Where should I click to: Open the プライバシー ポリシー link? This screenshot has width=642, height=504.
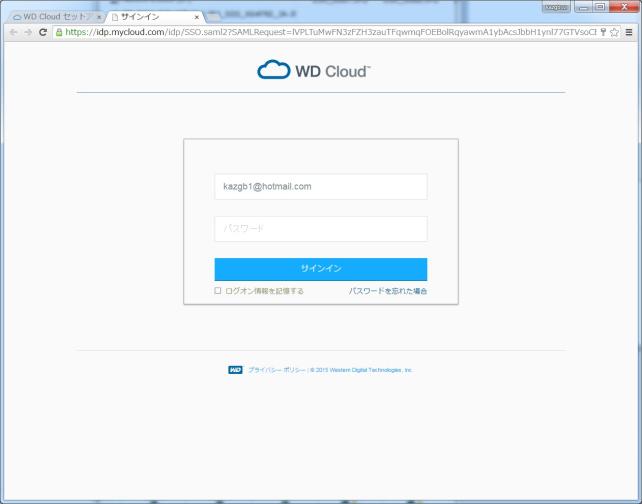(276, 370)
